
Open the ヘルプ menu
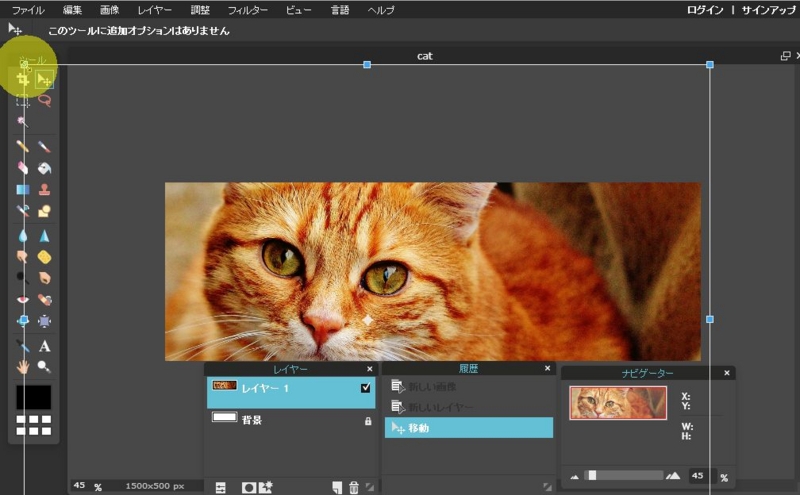(381, 10)
